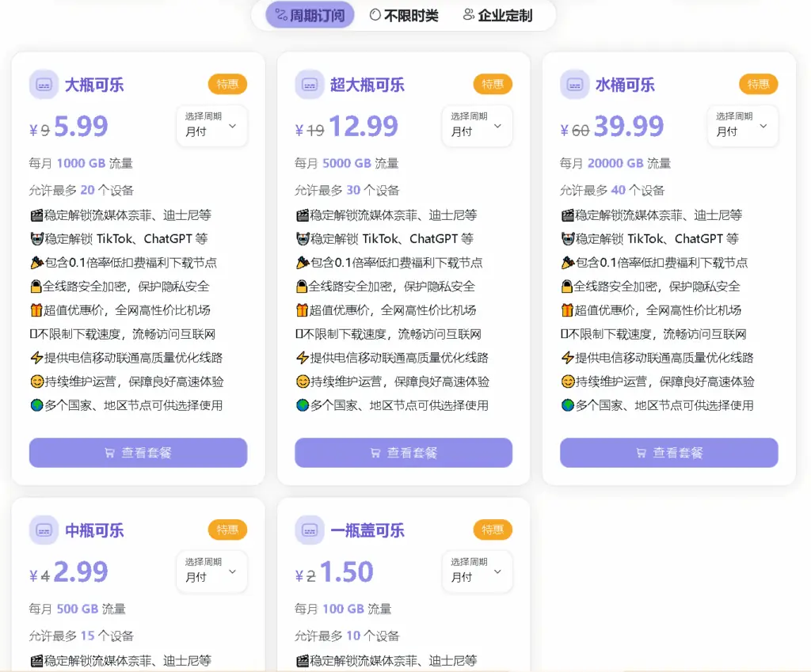Click 每月 5000 GB 流量 text
This screenshot has width=811, height=672.
click(x=347, y=163)
